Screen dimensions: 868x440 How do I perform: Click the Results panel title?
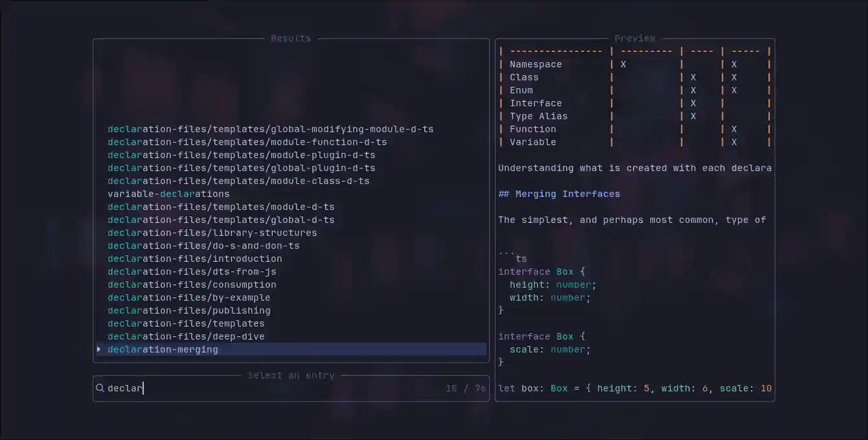[291, 38]
